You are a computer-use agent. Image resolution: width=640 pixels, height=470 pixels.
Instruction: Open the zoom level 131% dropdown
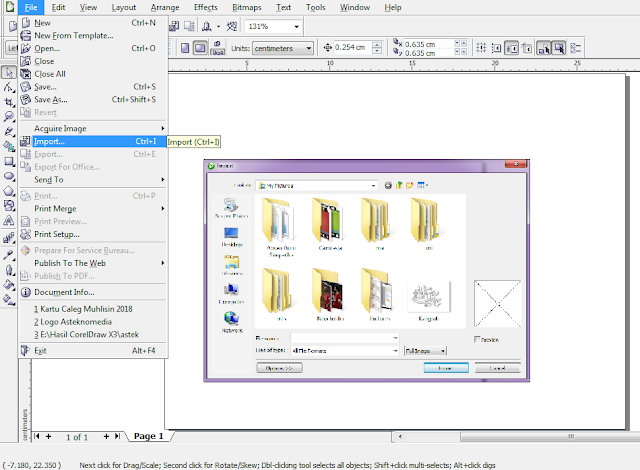tap(297, 27)
